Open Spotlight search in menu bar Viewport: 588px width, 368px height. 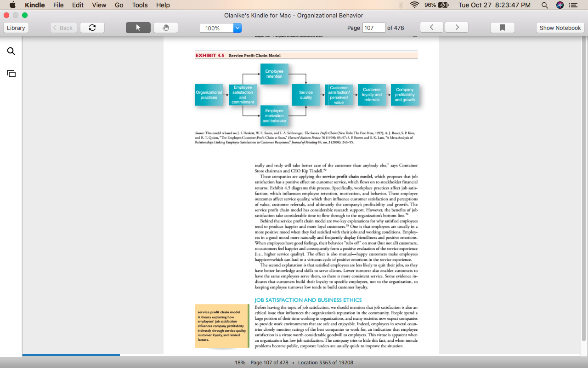click(545, 5)
